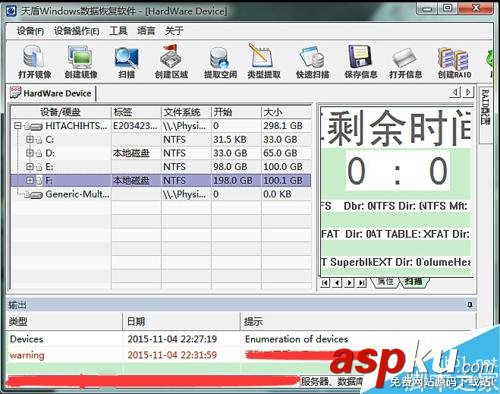Open the 关于 about menu
The width and height of the screenshot is (500, 394).
pyautogui.click(x=174, y=31)
